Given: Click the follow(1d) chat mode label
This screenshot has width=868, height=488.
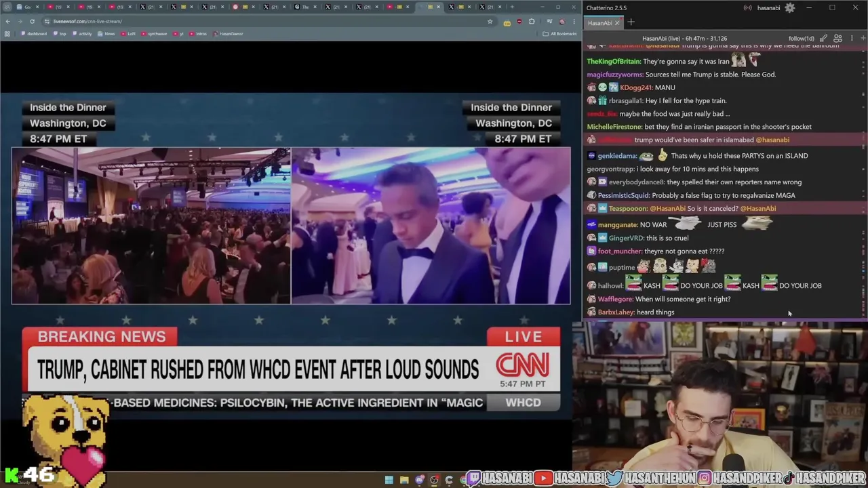Looking at the screenshot, I should 801,39.
